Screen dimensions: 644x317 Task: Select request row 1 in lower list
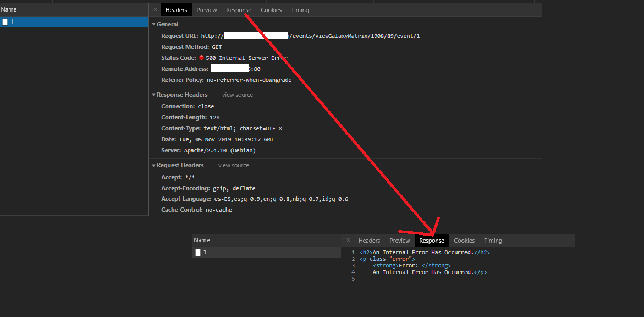[266, 253]
